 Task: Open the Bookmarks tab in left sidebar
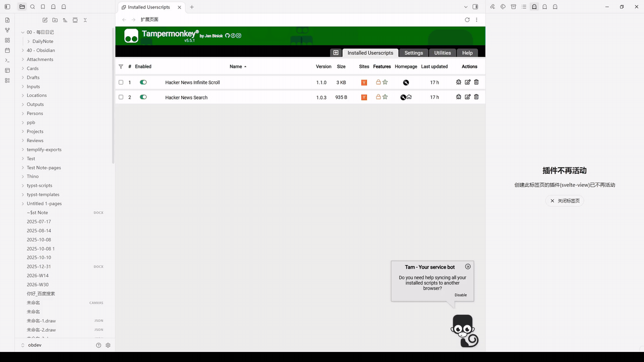(x=43, y=7)
